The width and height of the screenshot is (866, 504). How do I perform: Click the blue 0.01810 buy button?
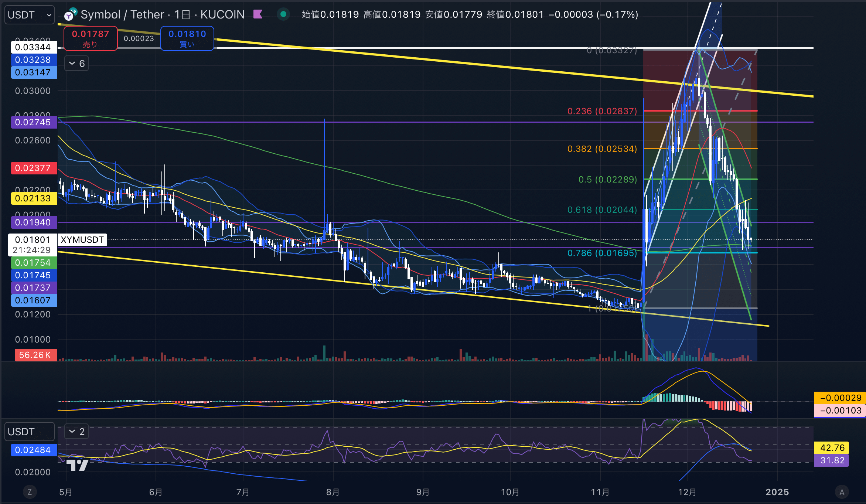(187, 38)
